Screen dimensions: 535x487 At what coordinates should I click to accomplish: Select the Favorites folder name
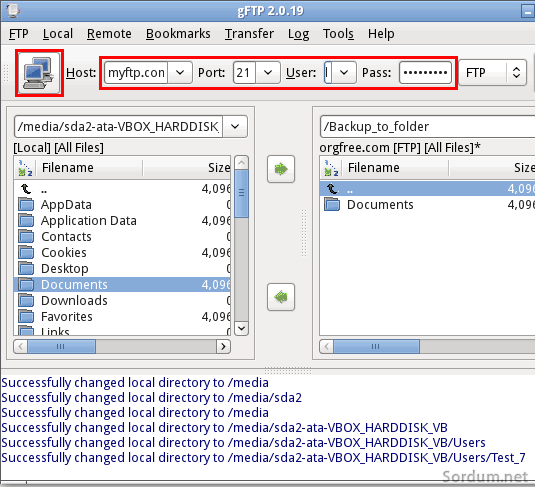point(67,317)
